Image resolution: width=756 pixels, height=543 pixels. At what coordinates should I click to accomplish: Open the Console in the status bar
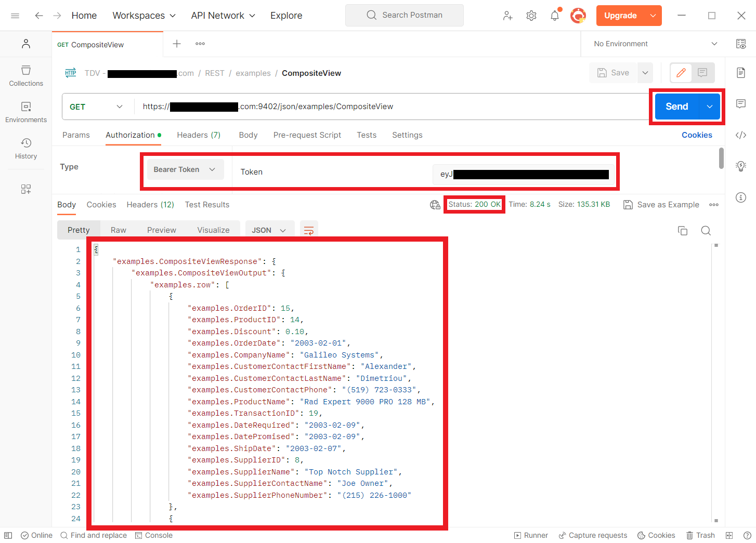coord(154,535)
